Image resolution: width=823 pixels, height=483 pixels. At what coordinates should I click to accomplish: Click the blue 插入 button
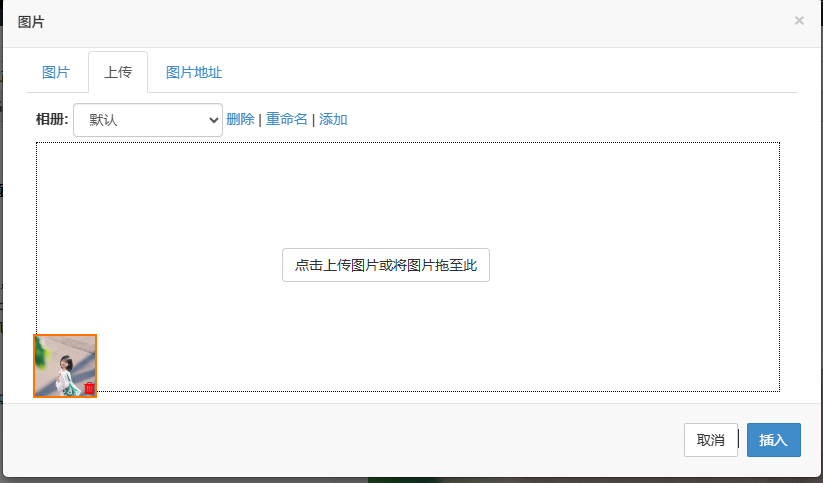pyautogui.click(x=774, y=440)
